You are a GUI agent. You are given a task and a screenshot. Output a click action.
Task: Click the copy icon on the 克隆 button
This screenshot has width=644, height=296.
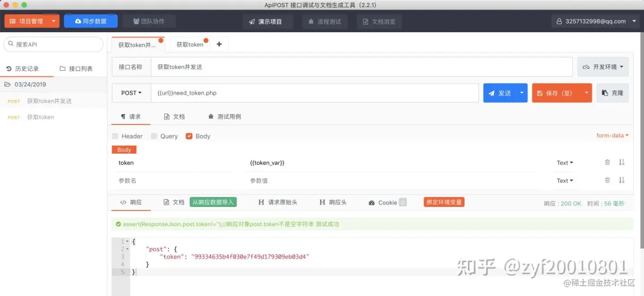(605, 93)
